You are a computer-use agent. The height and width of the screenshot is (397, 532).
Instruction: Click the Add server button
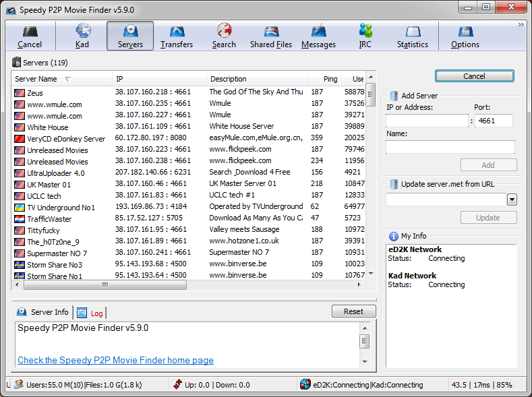pos(489,165)
